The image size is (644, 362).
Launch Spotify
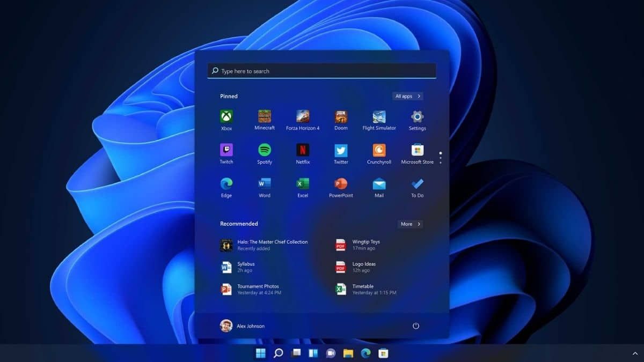[x=264, y=151]
